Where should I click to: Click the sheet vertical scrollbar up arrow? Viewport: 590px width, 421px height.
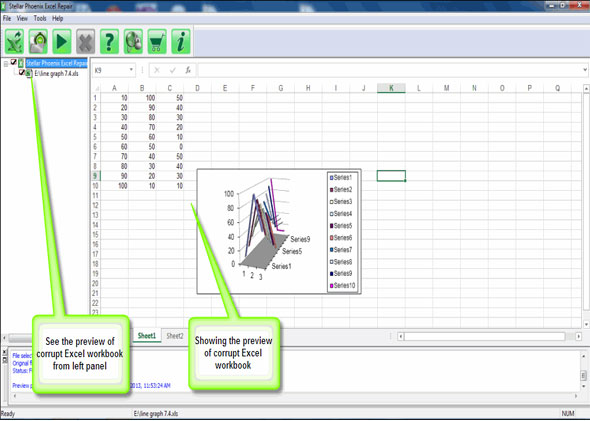pyautogui.click(x=586, y=89)
